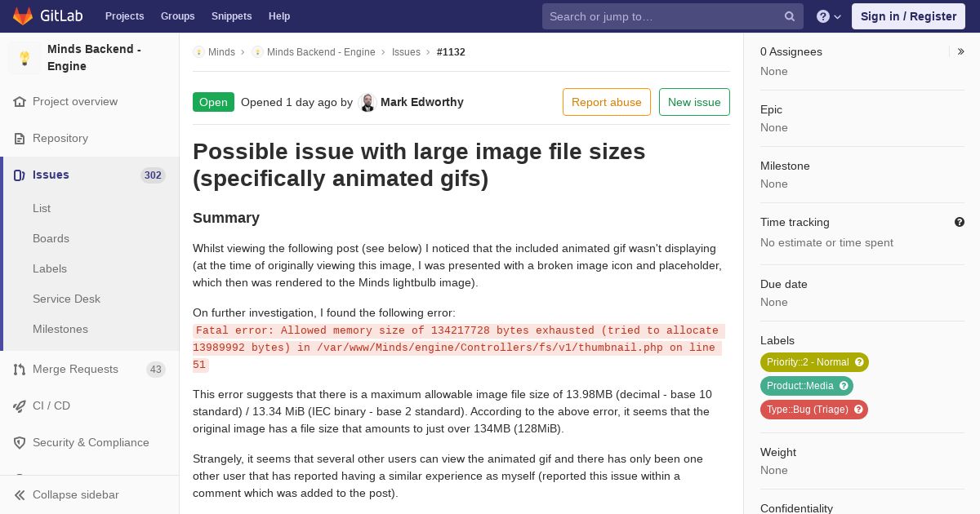Open the Help menu item
This screenshot has width=980, height=514.
pyautogui.click(x=279, y=16)
